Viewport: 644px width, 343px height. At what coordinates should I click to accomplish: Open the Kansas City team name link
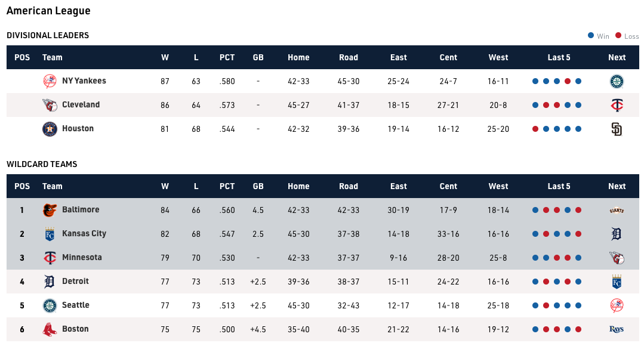[84, 233]
